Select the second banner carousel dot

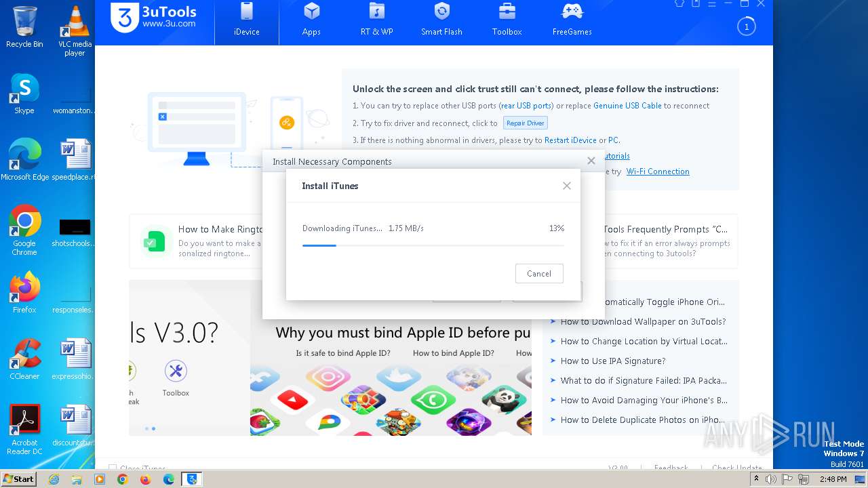[153, 428]
